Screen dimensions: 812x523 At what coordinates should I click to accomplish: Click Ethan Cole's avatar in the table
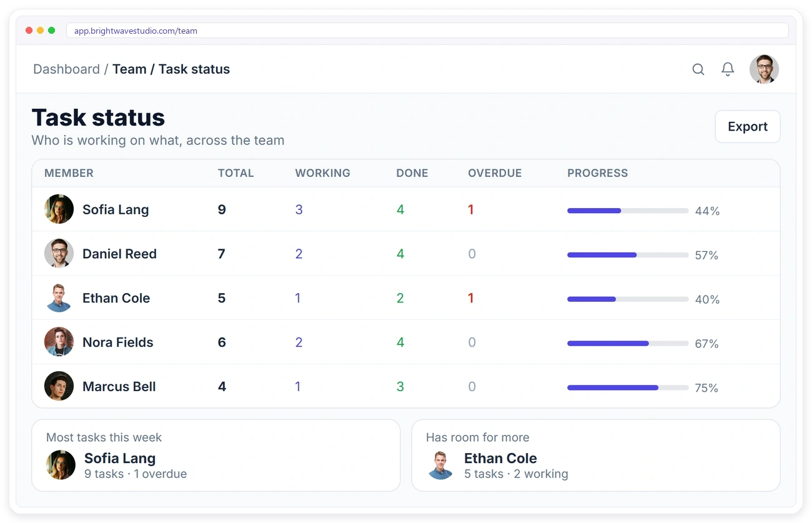coord(59,298)
